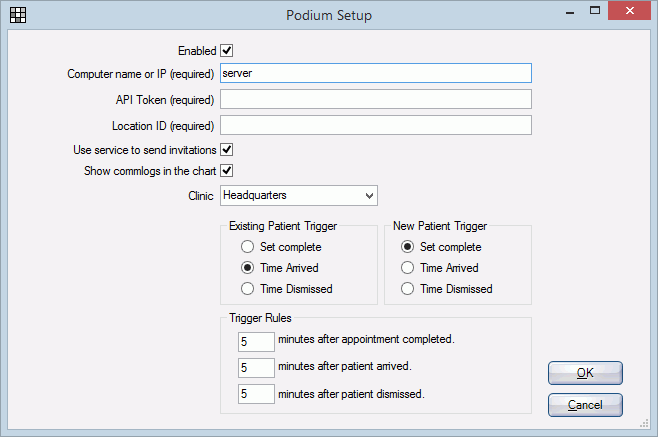Minimize the Podium Setup window
This screenshot has height=437, width=658.
pyautogui.click(x=569, y=12)
